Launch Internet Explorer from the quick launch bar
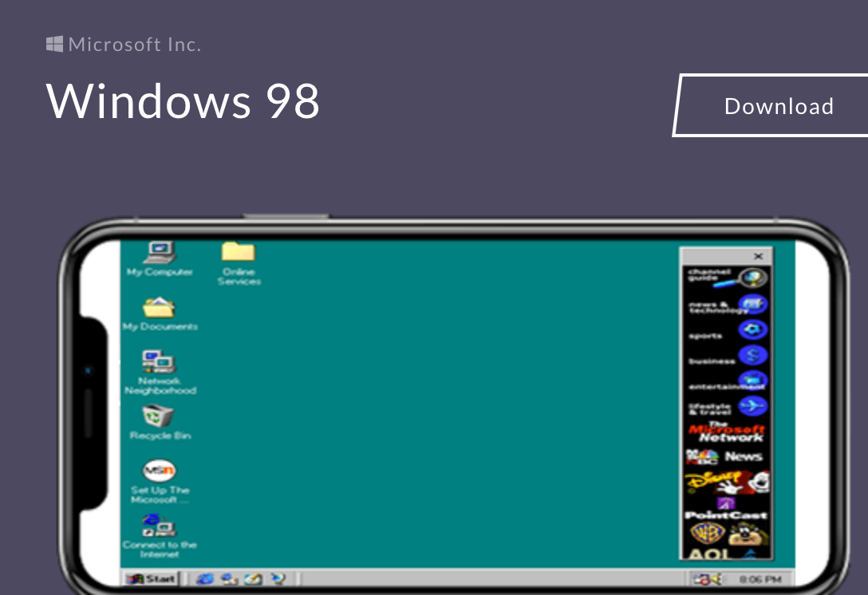The height and width of the screenshot is (595, 868). click(205, 579)
